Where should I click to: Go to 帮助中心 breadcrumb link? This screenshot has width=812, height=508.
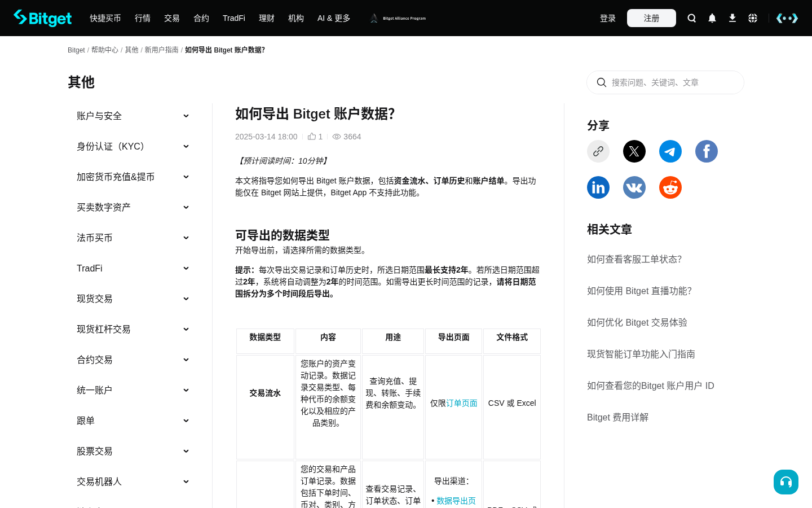[x=105, y=50]
